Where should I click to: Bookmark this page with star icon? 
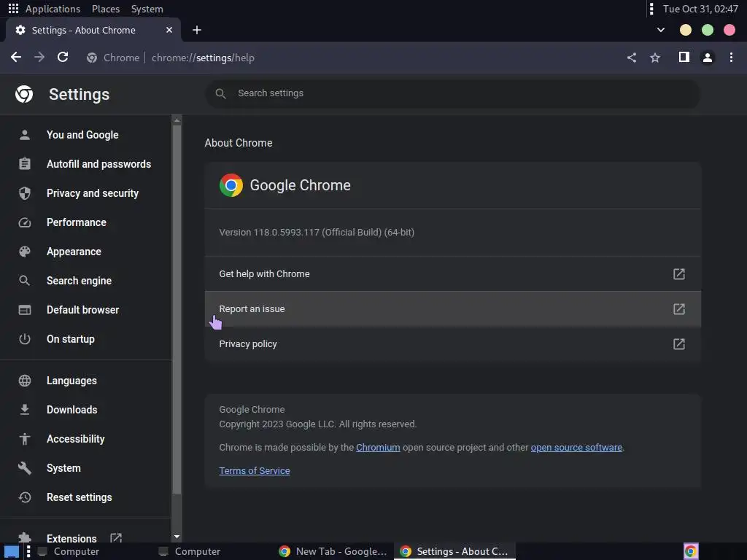click(x=655, y=58)
